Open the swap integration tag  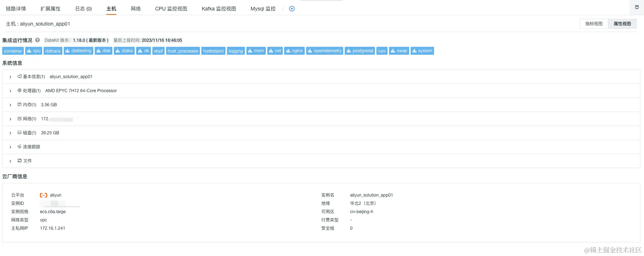click(399, 51)
